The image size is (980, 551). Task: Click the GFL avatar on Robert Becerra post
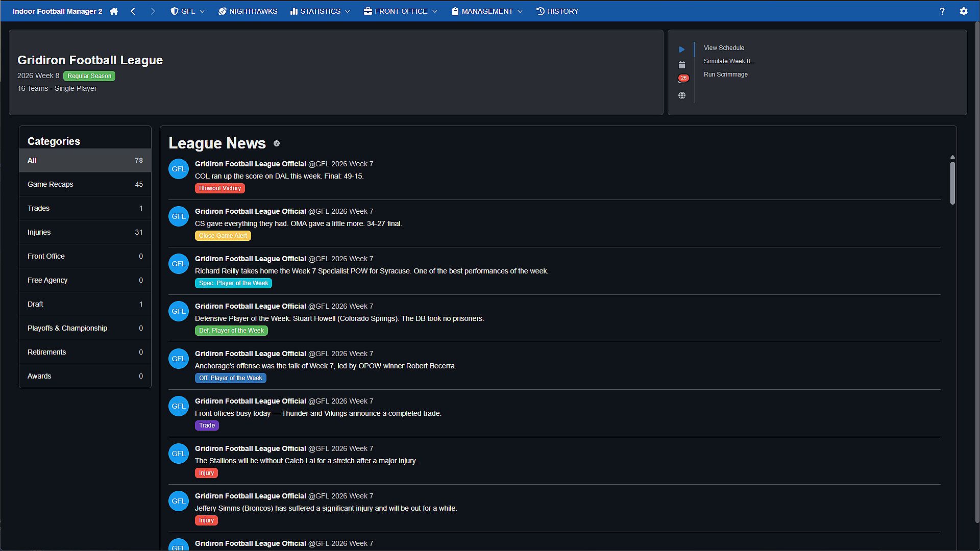tap(179, 359)
